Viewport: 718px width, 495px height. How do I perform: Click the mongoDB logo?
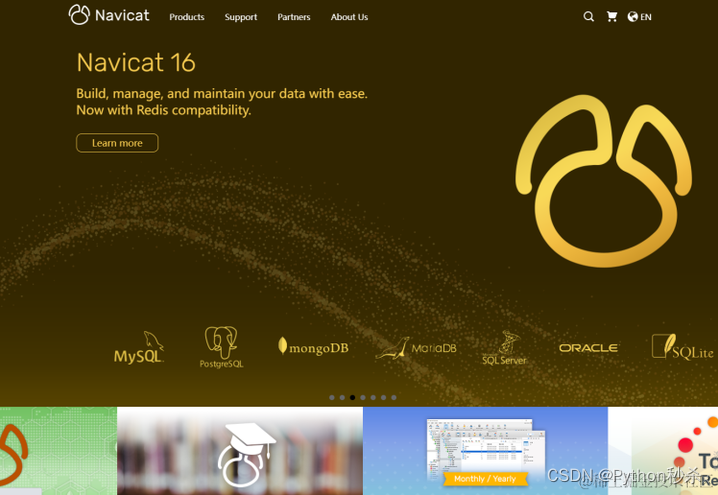click(313, 347)
